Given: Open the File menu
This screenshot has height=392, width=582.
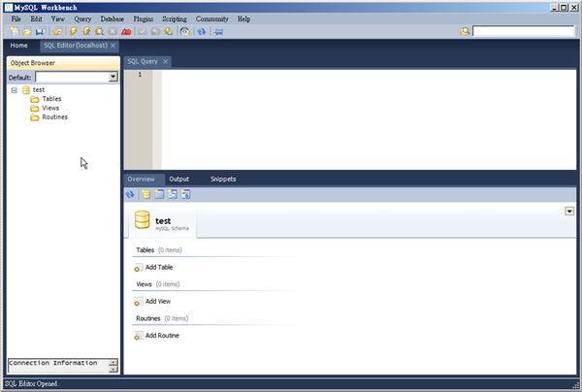Looking at the screenshot, I should point(16,19).
